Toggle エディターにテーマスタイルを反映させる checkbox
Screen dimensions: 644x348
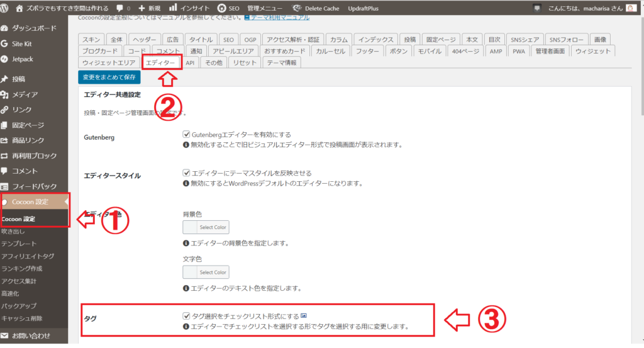(x=186, y=172)
